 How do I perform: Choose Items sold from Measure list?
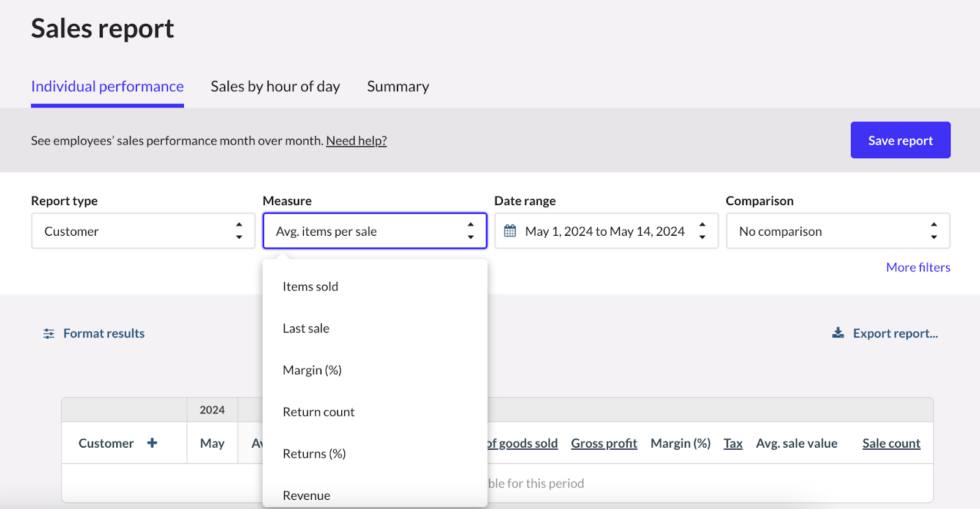pos(311,287)
